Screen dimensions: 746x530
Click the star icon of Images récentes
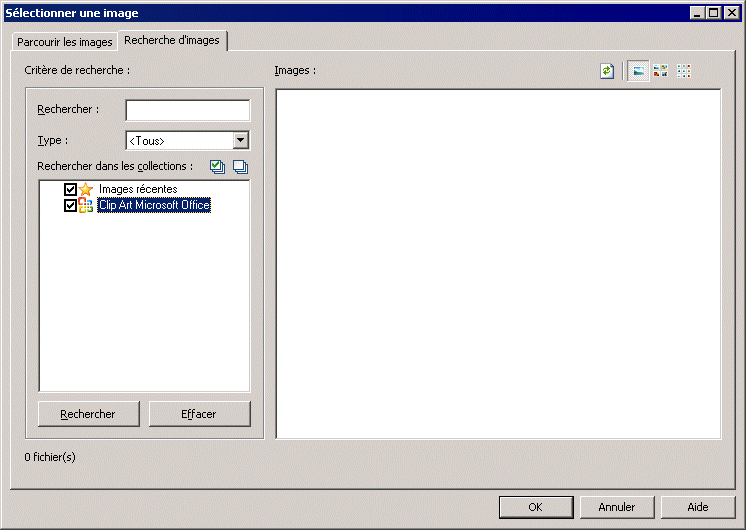(x=86, y=189)
